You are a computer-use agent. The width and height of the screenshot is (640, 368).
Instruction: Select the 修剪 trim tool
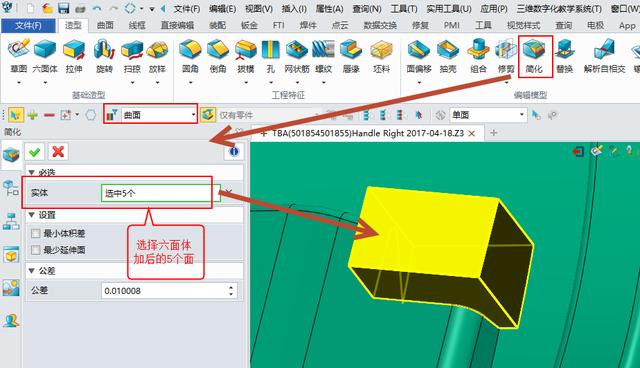pyautogui.click(x=506, y=56)
